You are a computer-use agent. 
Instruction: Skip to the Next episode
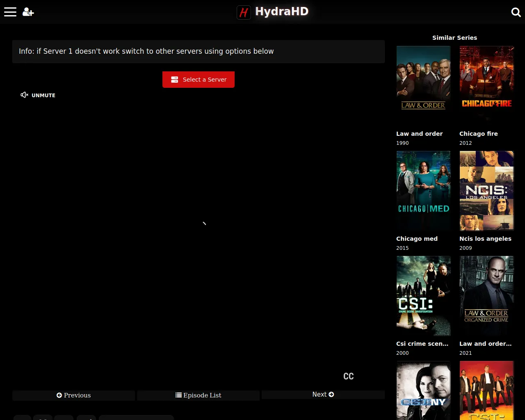pyautogui.click(x=323, y=395)
